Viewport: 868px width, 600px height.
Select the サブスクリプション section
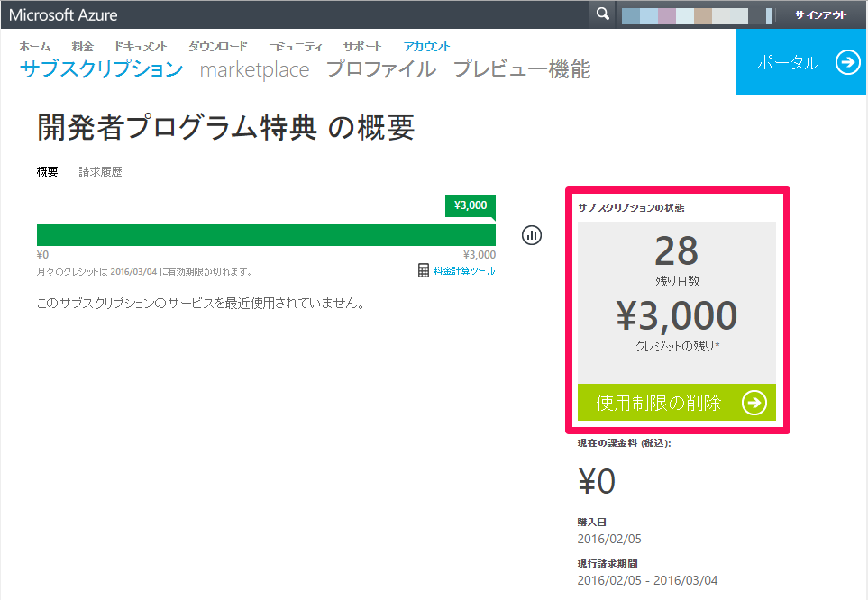point(101,69)
